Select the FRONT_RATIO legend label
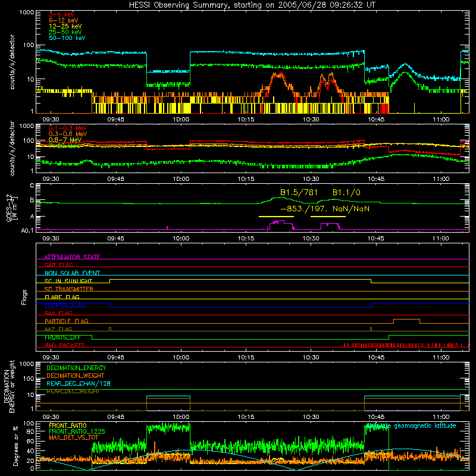The image size is (476, 476). [68, 425]
